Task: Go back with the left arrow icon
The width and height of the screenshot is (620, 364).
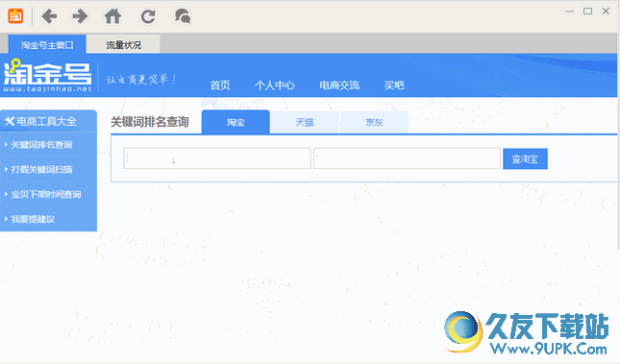Action: click(49, 16)
